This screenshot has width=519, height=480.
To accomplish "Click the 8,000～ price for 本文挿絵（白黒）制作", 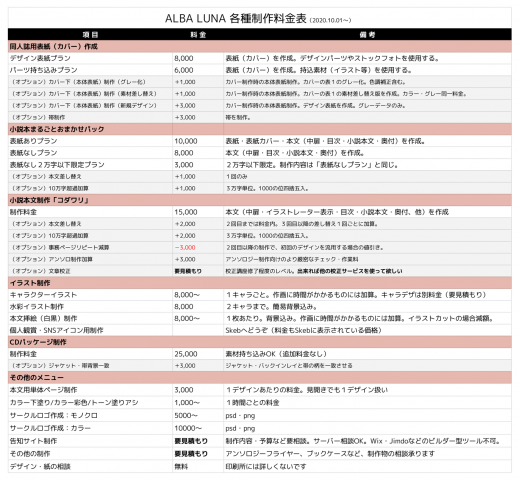I will point(187,319).
